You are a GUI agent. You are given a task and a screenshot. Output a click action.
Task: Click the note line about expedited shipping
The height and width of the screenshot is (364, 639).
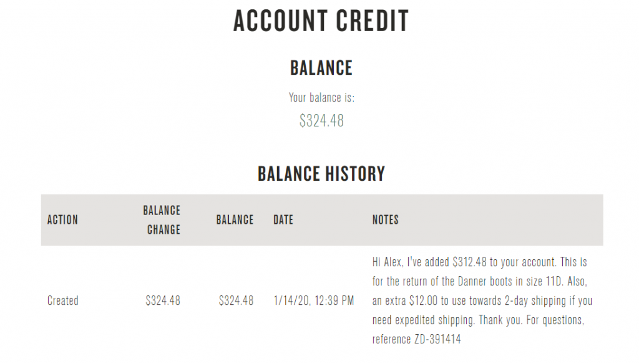pyautogui.click(x=478, y=320)
